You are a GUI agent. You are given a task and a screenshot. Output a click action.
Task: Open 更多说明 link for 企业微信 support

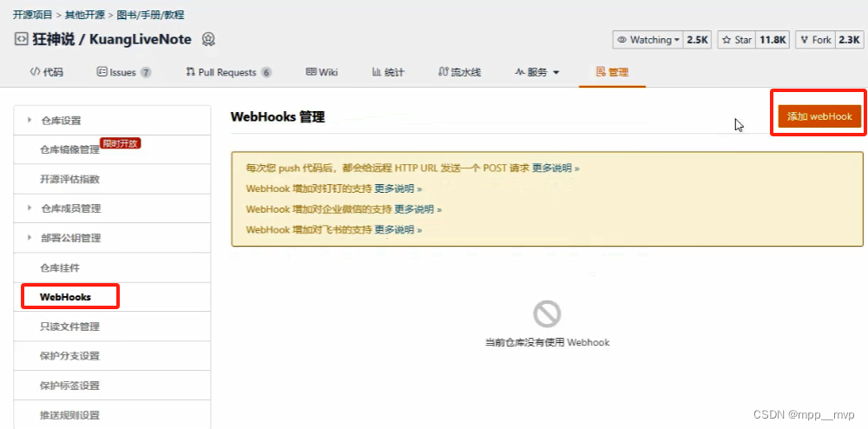(418, 209)
